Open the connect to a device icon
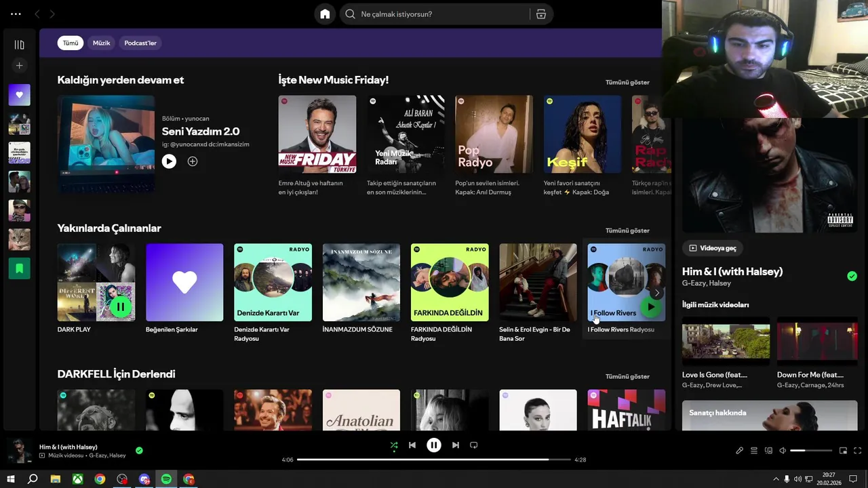Screen dimensions: 868x488 click(x=768, y=451)
